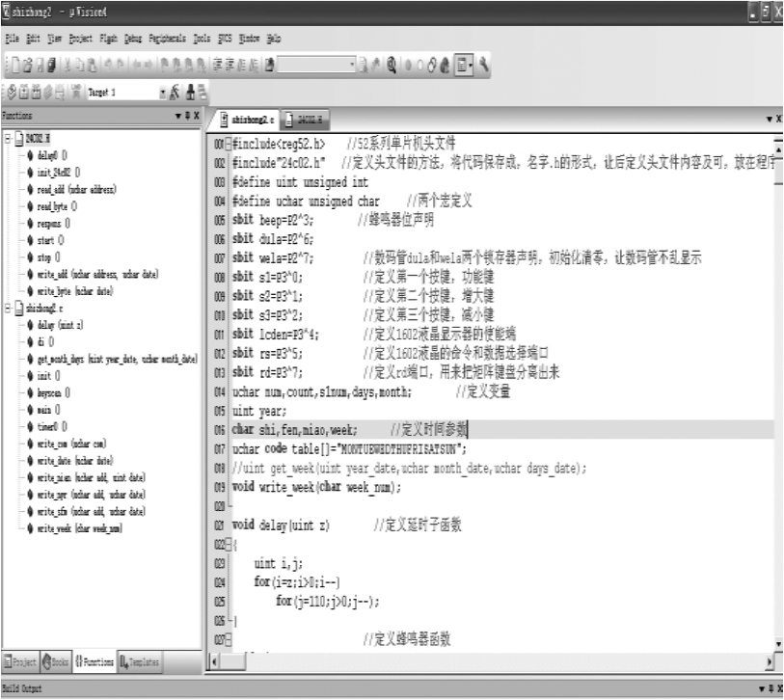The image size is (784, 700).
Task: Switch to the Books panel tab
Action: tap(56, 662)
